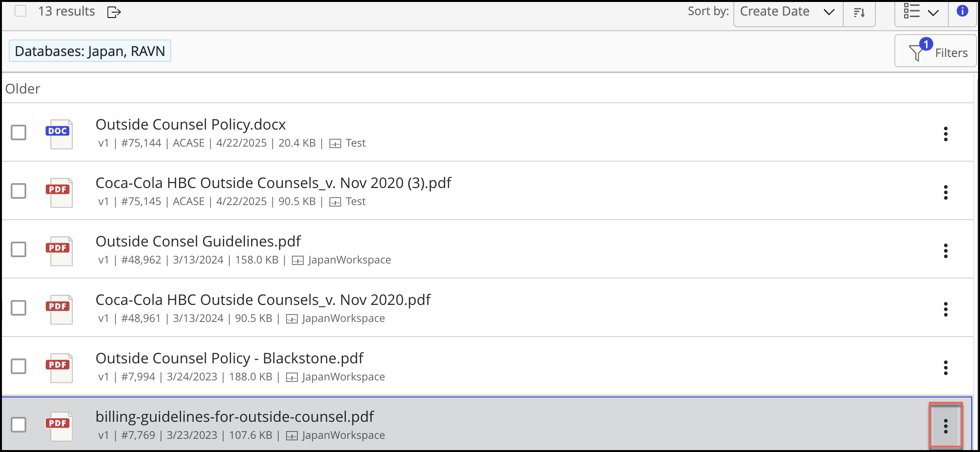Click the PDF icon of Outside Consel Guidelines.pdf
Screen dimensions: 980x452
click(59, 251)
